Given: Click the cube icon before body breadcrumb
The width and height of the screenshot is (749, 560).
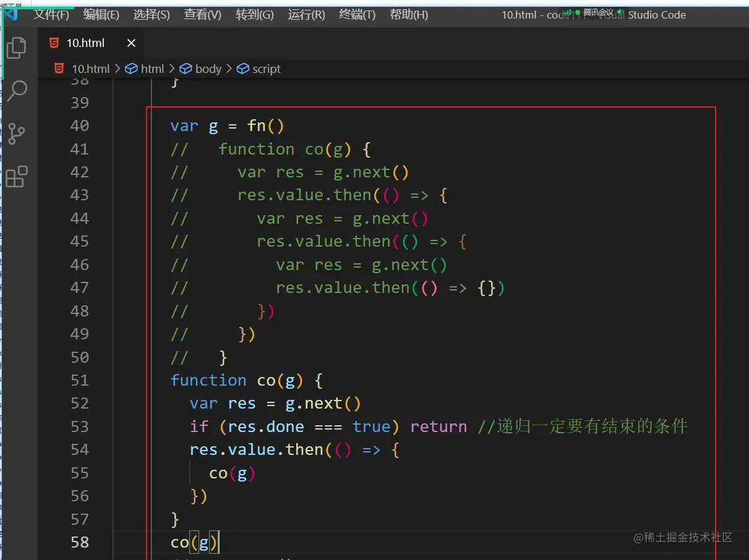Looking at the screenshot, I should pos(186,69).
